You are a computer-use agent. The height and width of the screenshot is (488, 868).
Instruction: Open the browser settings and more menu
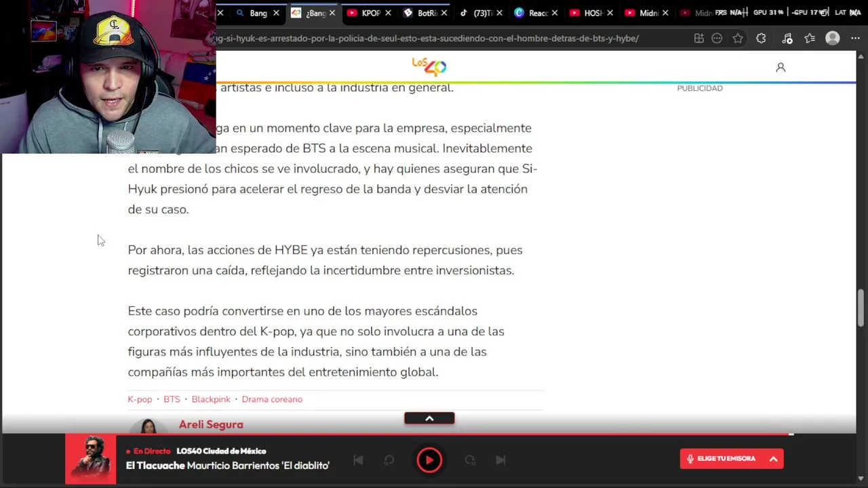click(854, 39)
